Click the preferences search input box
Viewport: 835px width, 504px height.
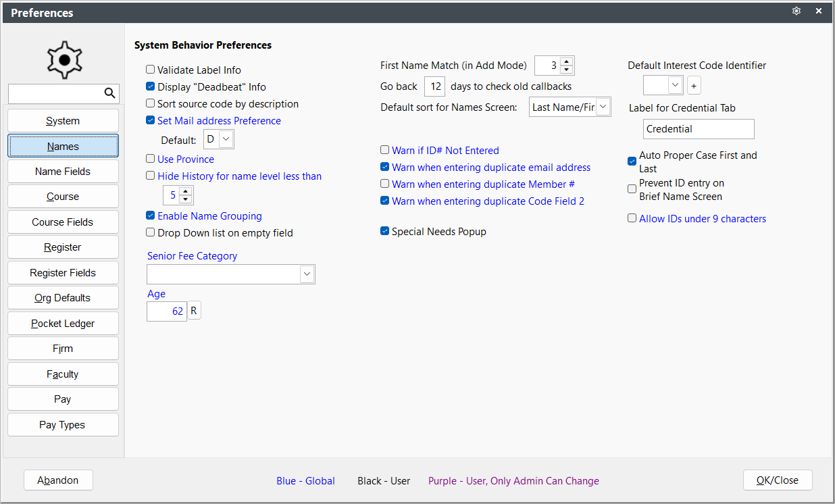55,93
